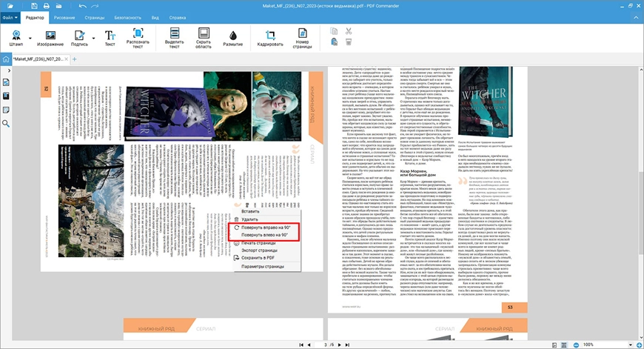Click the copy icon in the ribbon
Image resolution: width=644 pixels, height=349 pixels.
pos(334,31)
